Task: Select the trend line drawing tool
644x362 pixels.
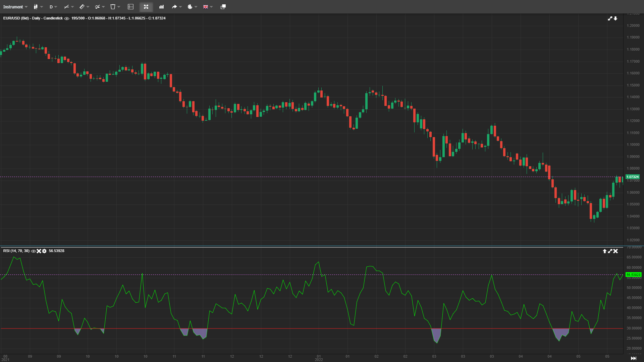Action: (x=66, y=7)
